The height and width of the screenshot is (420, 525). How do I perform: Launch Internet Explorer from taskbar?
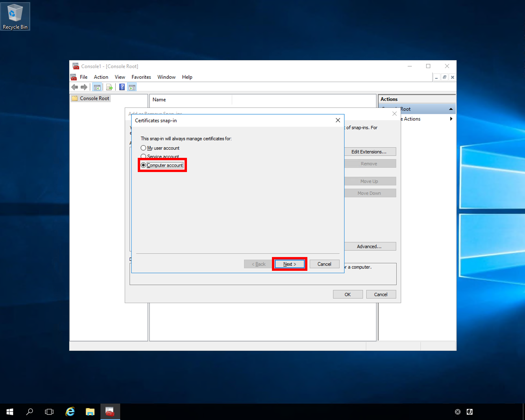pyautogui.click(x=70, y=412)
